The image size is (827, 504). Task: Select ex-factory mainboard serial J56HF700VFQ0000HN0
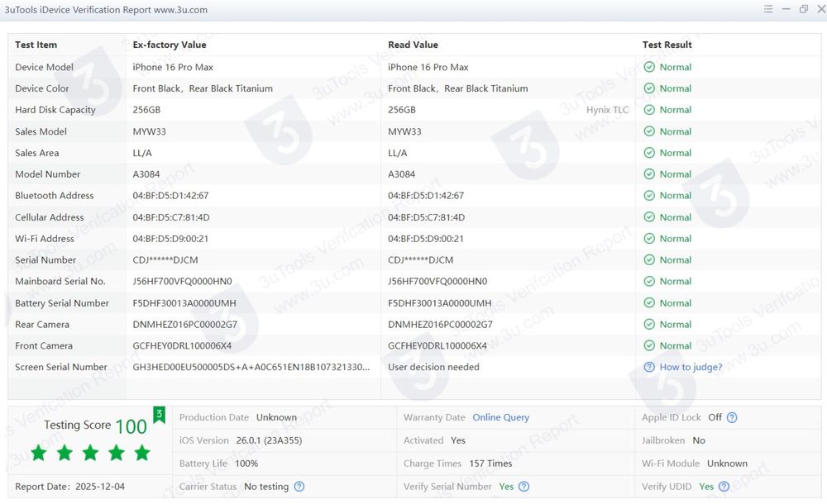click(183, 281)
